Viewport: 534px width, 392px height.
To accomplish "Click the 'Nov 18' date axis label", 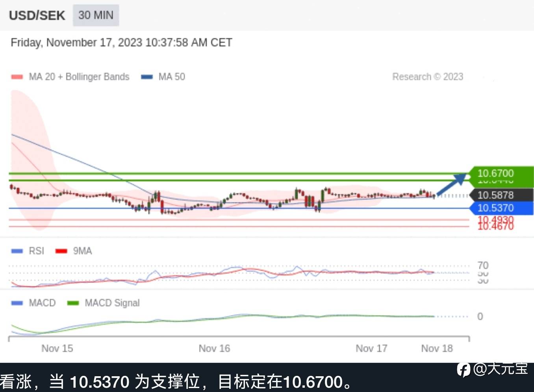I will pos(437,348).
